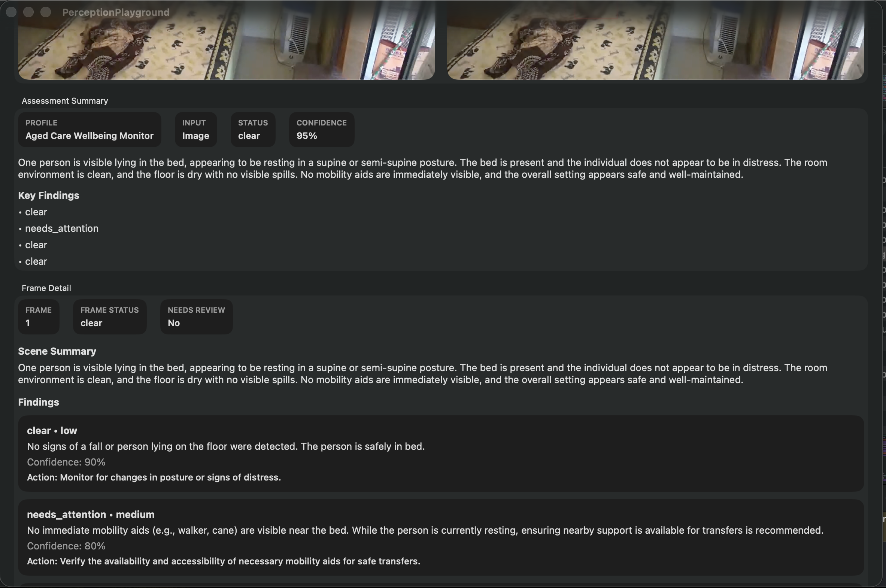
Task: Click the INPUT Image card
Action: pos(196,129)
